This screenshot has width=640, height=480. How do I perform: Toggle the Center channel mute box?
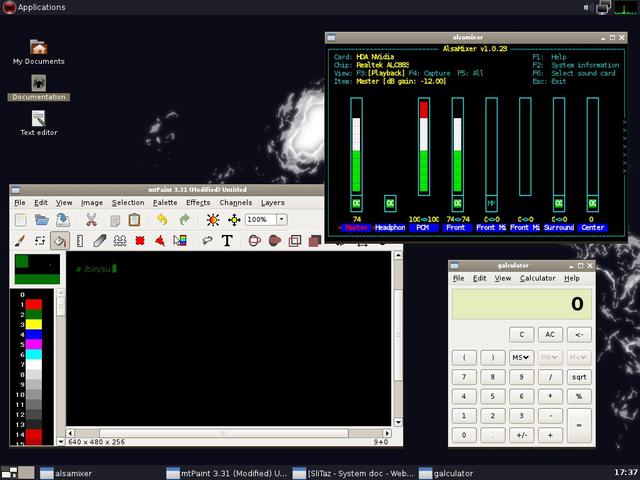[x=593, y=203]
